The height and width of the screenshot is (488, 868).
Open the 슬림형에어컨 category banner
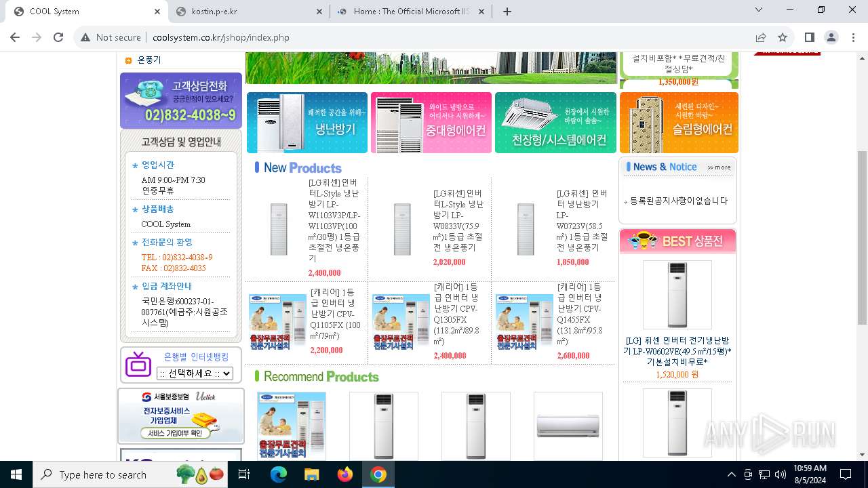[x=679, y=123]
